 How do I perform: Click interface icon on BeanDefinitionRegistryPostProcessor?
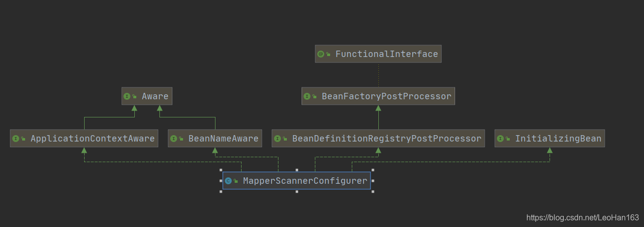(277, 139)
